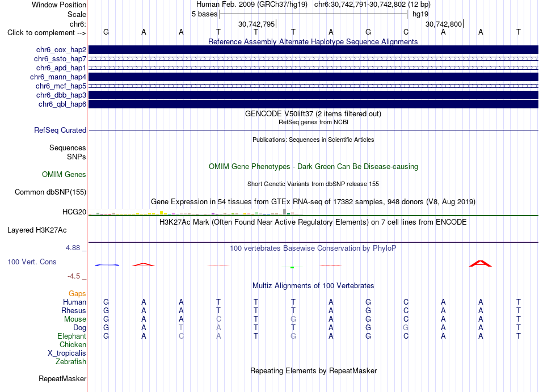
Task: Click the orange Gaps row label
Action: point(77,294)
